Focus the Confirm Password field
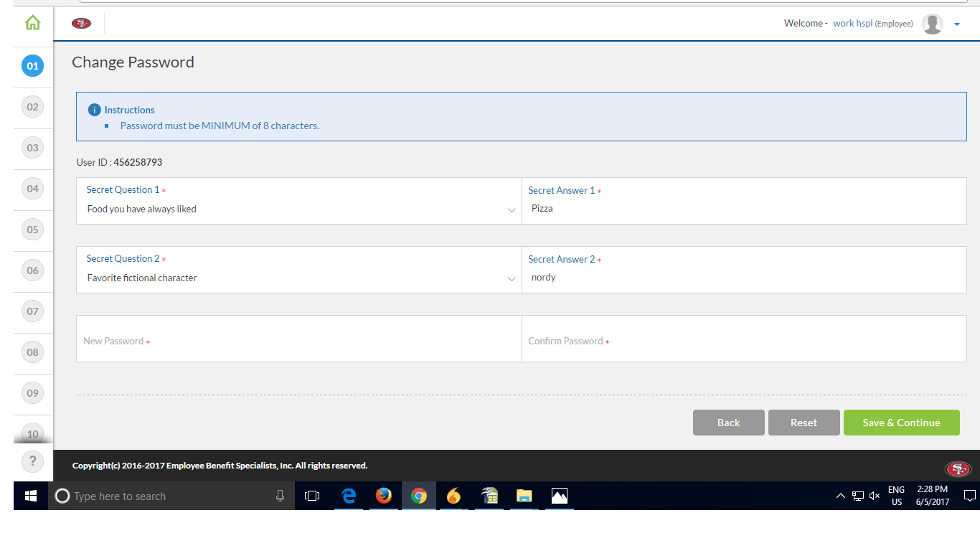The width and height of the screenshot is (980, 551). [x=744, y=339]
